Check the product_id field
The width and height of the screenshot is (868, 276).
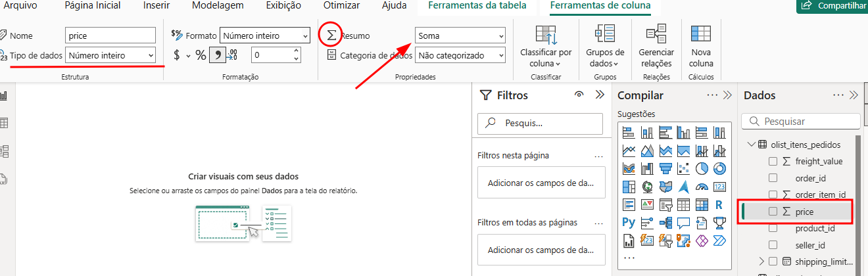[773, 228]
